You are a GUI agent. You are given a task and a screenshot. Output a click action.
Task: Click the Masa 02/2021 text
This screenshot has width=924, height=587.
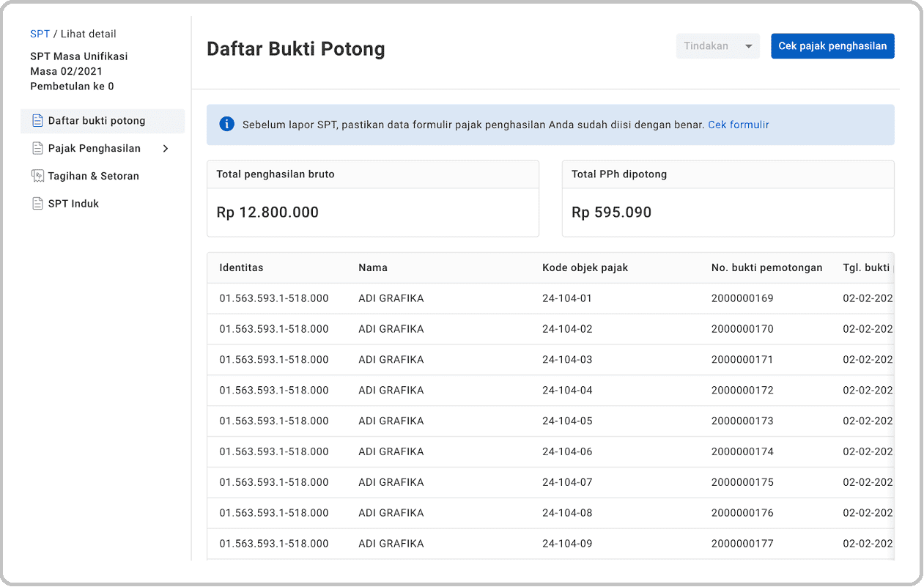(x=67, y=72)
